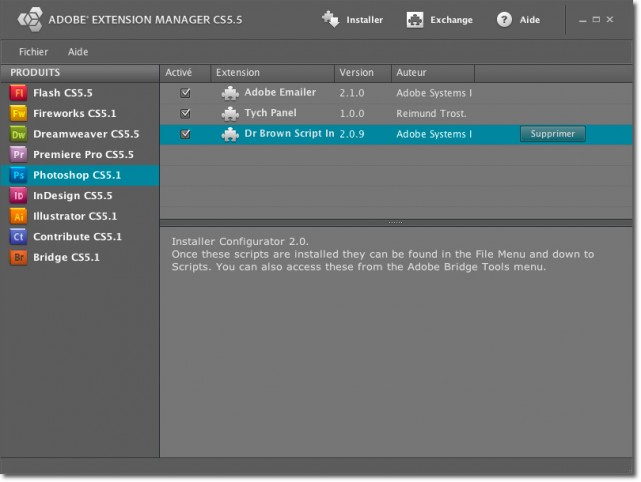Click the Installer button label
This screenshot has width=641, height=482.
click(x=364, y=20)
